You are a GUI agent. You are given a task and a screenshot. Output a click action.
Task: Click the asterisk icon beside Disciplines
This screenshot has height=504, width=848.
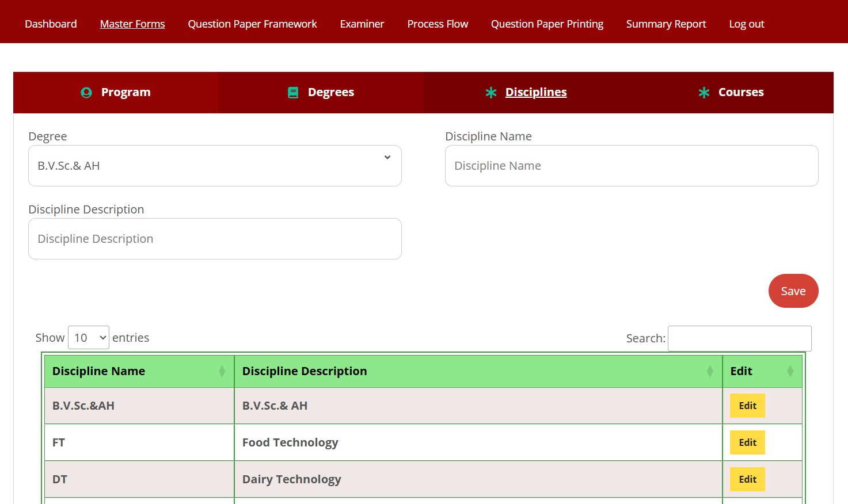[x=490, y=93]
